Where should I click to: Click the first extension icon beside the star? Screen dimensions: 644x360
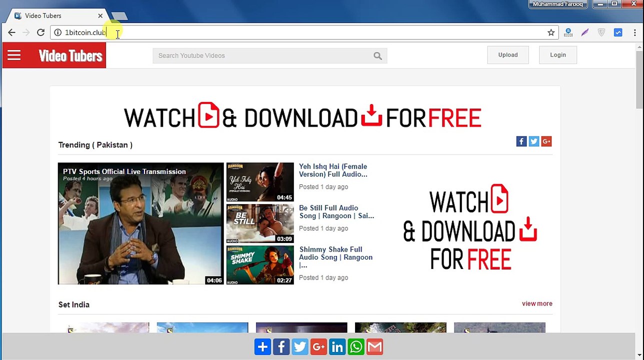click(x=568, y=32)
